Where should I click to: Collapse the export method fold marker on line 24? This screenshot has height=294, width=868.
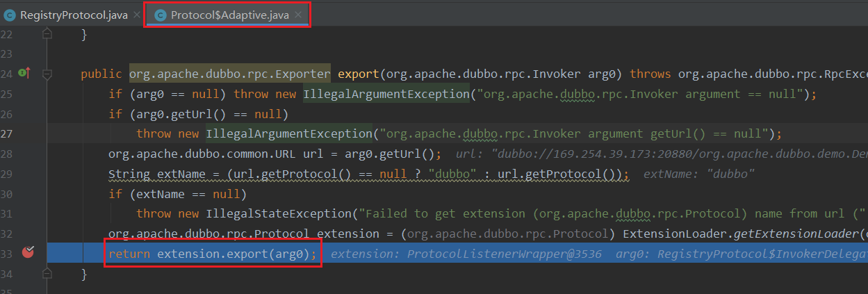47,73
